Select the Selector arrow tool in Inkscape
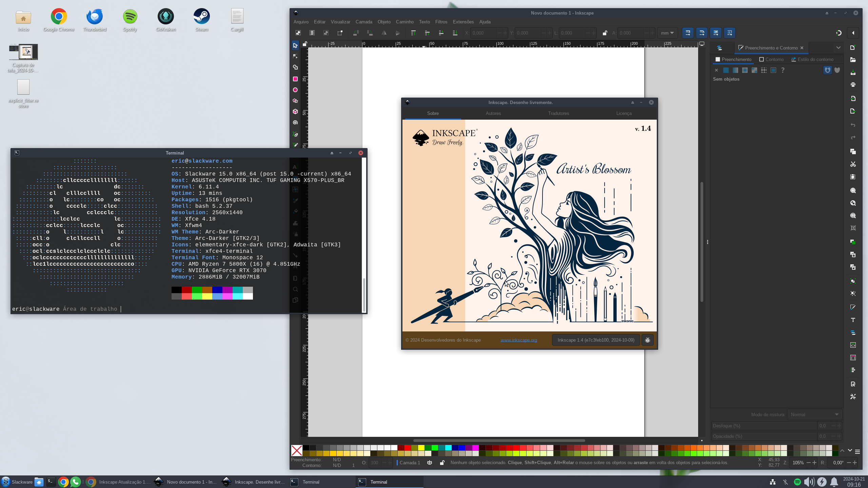 pyautogui.click(x=295, y=45)
